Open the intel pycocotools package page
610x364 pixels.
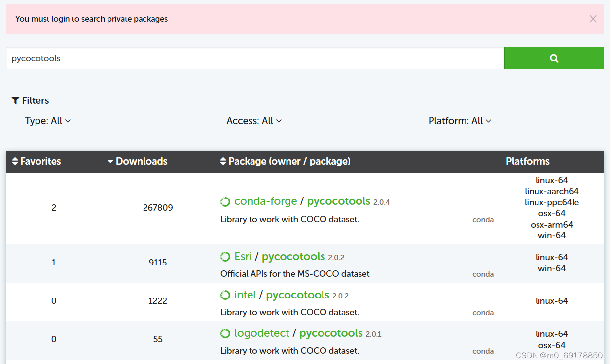(297, 295)
